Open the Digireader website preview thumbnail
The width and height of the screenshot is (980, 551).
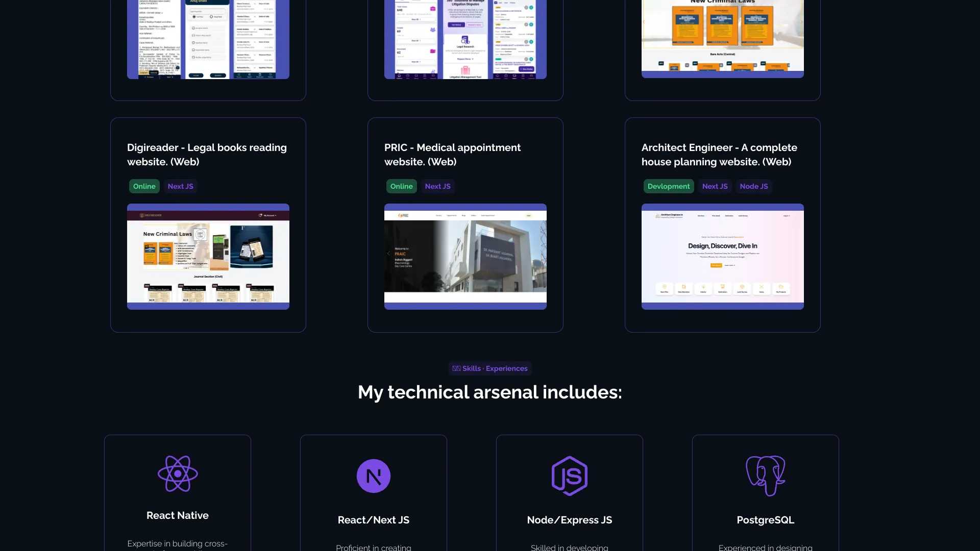pyautogui.click(x=208, y=257)
